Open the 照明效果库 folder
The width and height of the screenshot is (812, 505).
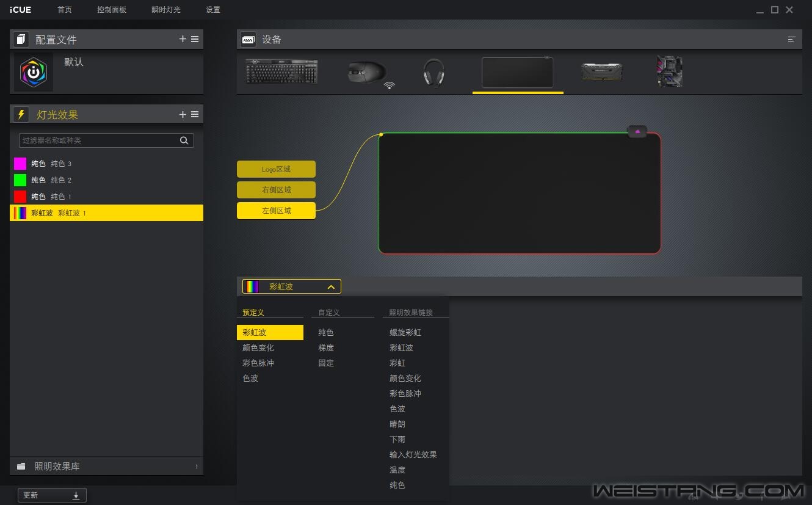click(x=106, y=467)
